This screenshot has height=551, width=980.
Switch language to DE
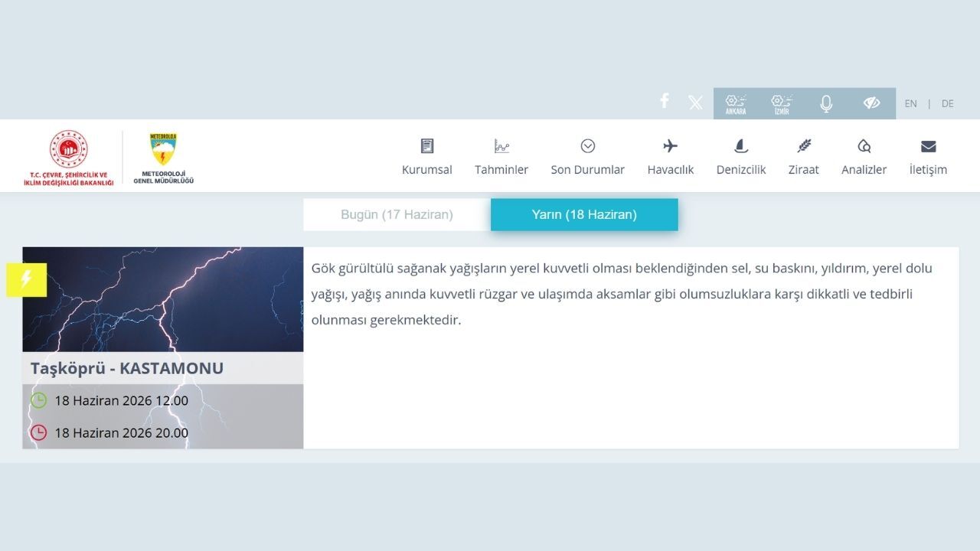click(948, 103)
